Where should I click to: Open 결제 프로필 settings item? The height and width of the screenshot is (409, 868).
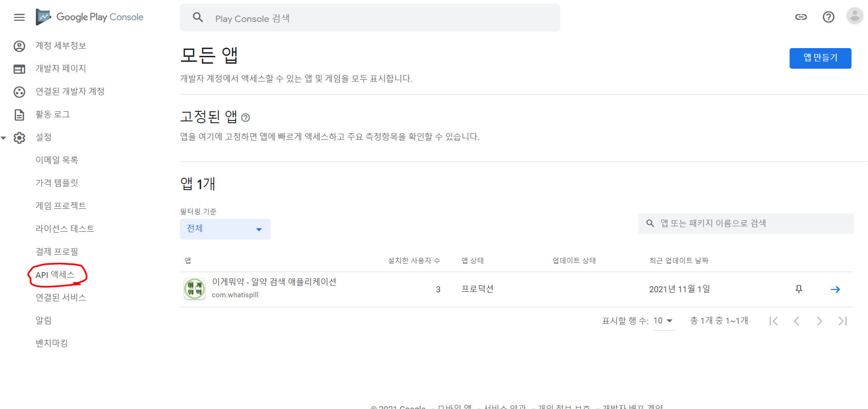click(x=57, y=251)
